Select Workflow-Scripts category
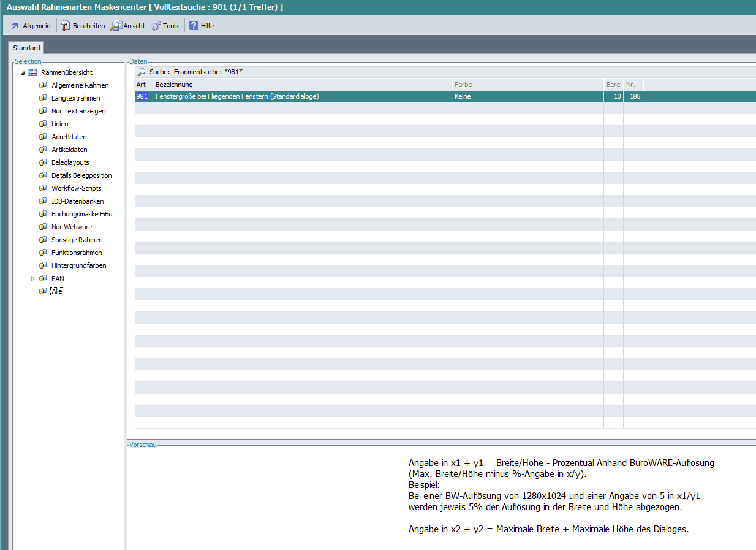 coord(76,188)
